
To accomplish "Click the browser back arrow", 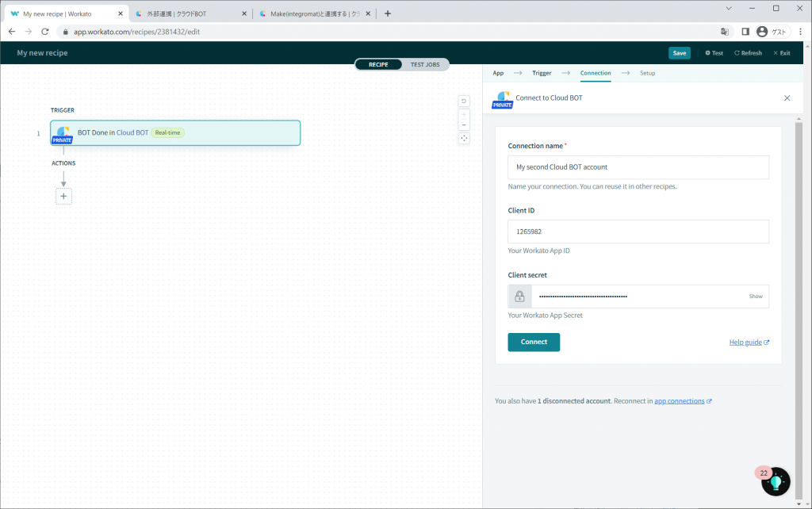I will (x=12, y=32).
